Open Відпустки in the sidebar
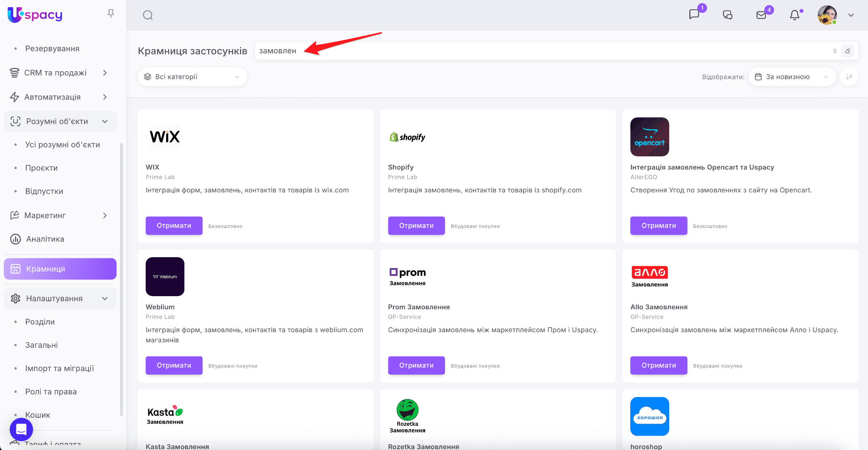The width and height of the screenshot is (868, 450). coord(44,192)
